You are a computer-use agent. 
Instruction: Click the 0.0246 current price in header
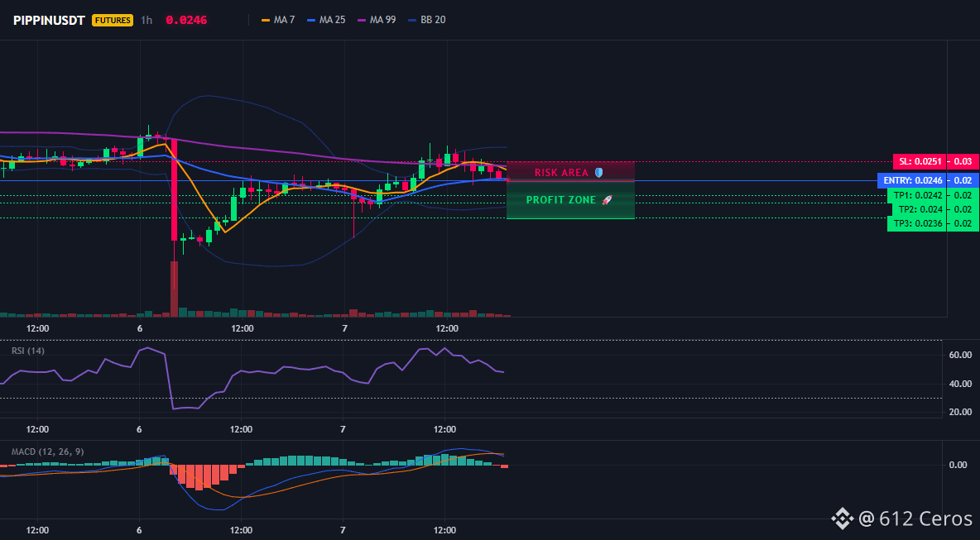pyautogui.click(x=186, y=20)
